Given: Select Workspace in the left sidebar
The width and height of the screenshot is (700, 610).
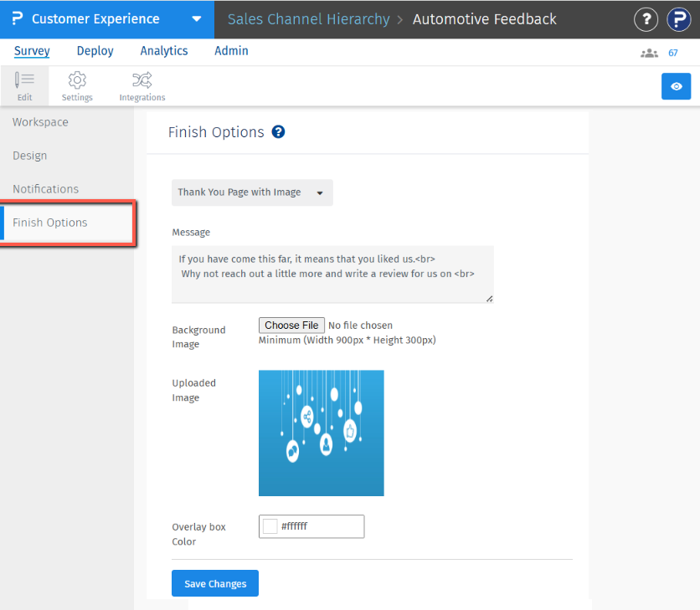Looking at the screenshot, I should 40,122.
